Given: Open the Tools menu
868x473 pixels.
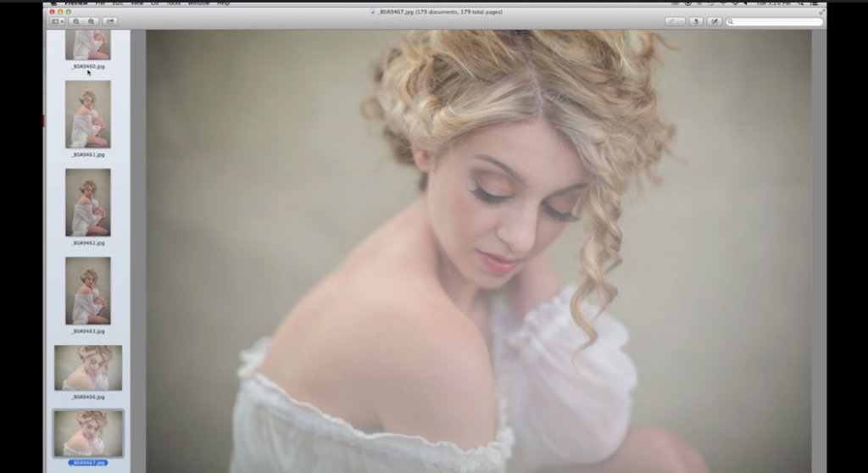Looking at the screenshot, I should point(173,3).
